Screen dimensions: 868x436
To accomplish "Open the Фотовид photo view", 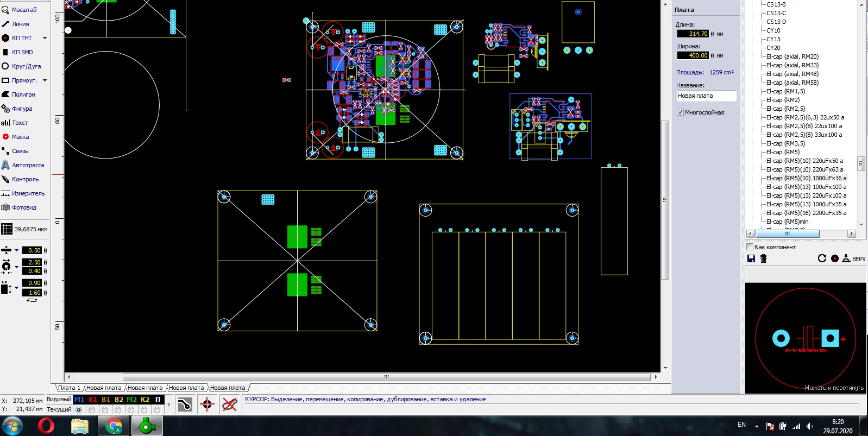I will pos(20,207).
